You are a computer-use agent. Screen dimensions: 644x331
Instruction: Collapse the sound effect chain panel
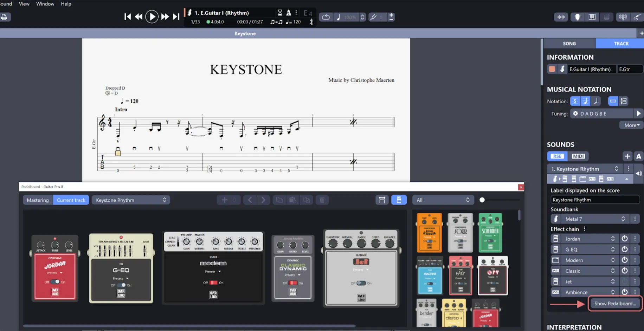[627, 179]
